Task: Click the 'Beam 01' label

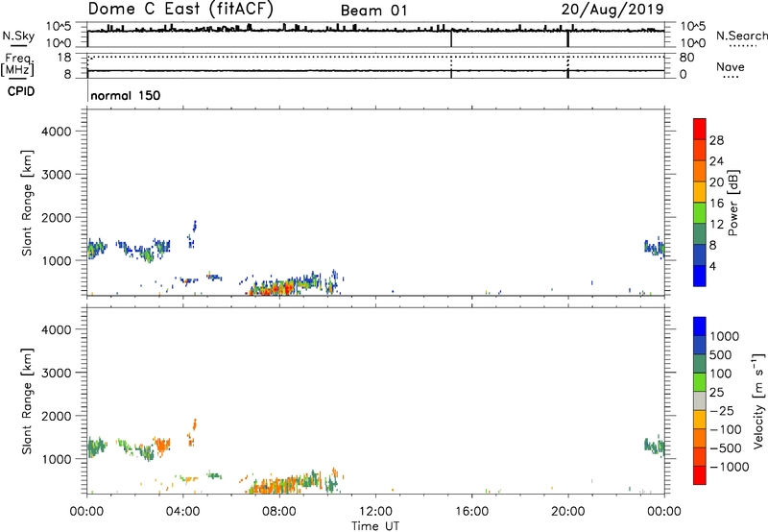Action: pyautogui.click(x=373, y=11)
